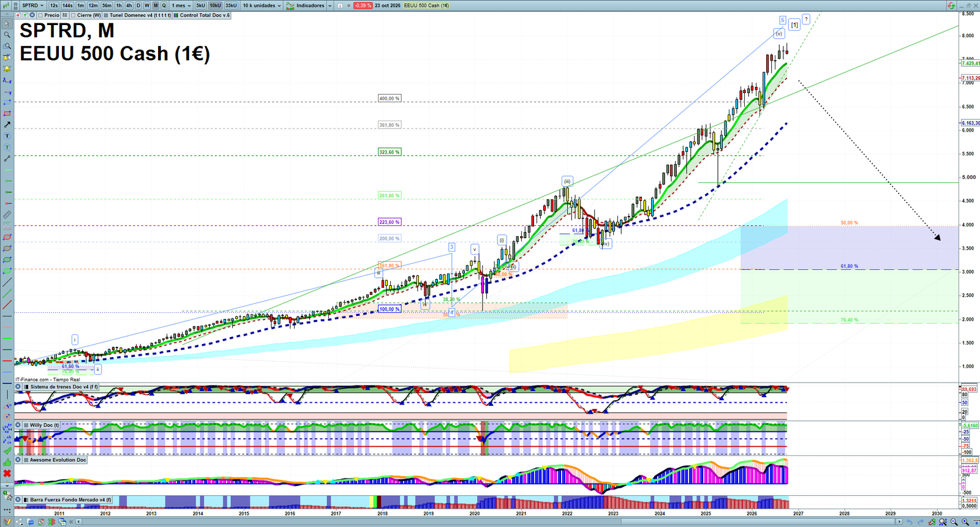Click the Indicadores button
This screenshot has width=980, height=527.
306,6
